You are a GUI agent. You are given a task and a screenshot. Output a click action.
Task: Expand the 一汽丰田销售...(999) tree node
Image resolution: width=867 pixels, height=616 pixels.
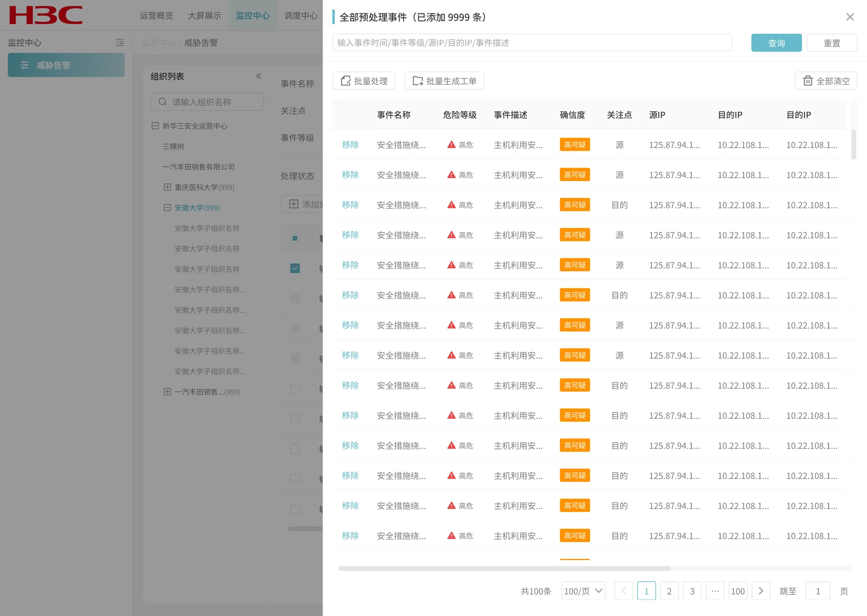tap(167, 392)
